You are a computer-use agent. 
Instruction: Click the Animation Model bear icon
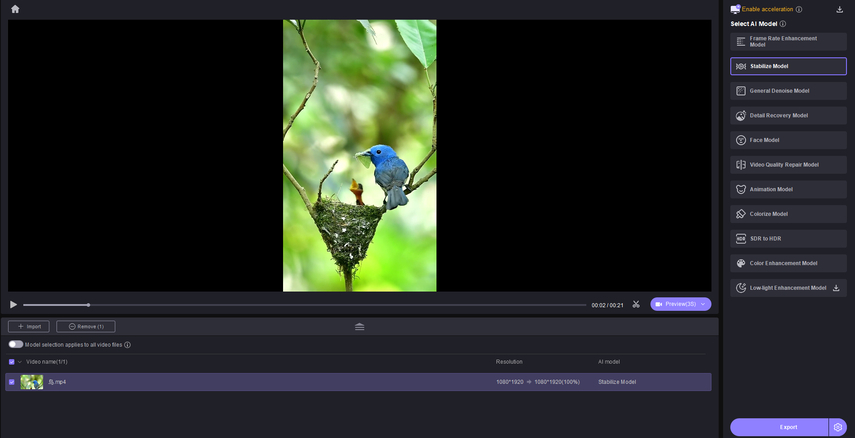pos(740,189)
